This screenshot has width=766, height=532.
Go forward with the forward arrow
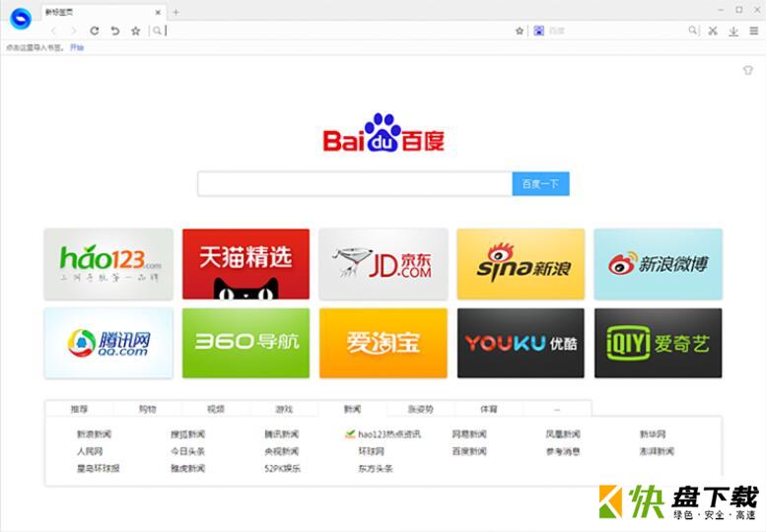click(x=74, y=31)
